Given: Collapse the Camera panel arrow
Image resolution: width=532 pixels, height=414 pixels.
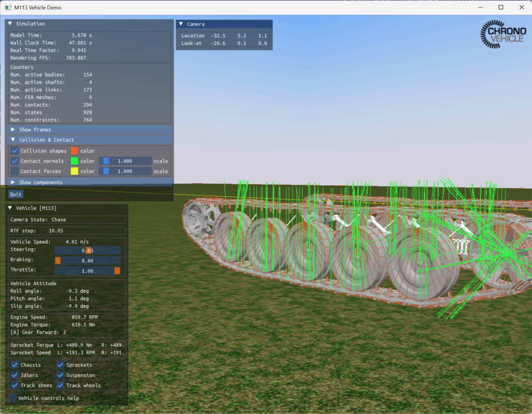Looking at the screenshot, I should tap(181, 24).
